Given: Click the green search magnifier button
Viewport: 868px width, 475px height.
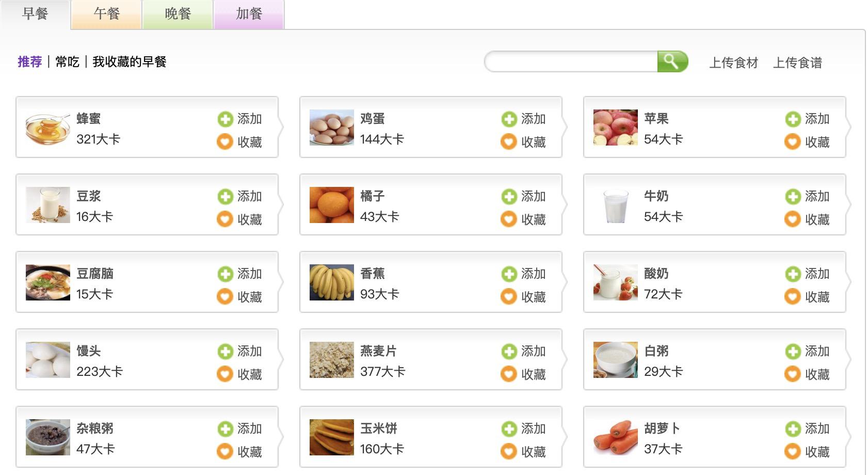Looking at the screenshot, I should click(672, 62).
